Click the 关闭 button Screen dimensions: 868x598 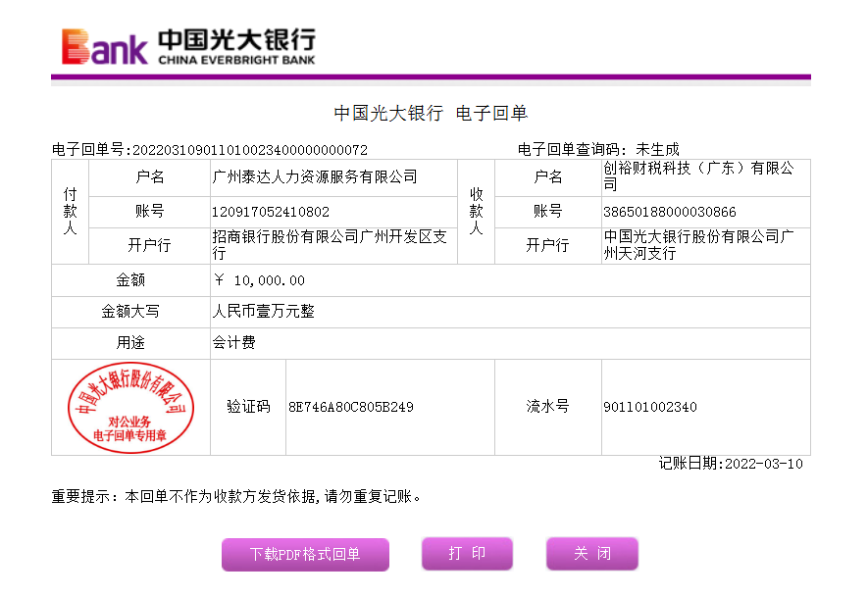click(591, 553)
